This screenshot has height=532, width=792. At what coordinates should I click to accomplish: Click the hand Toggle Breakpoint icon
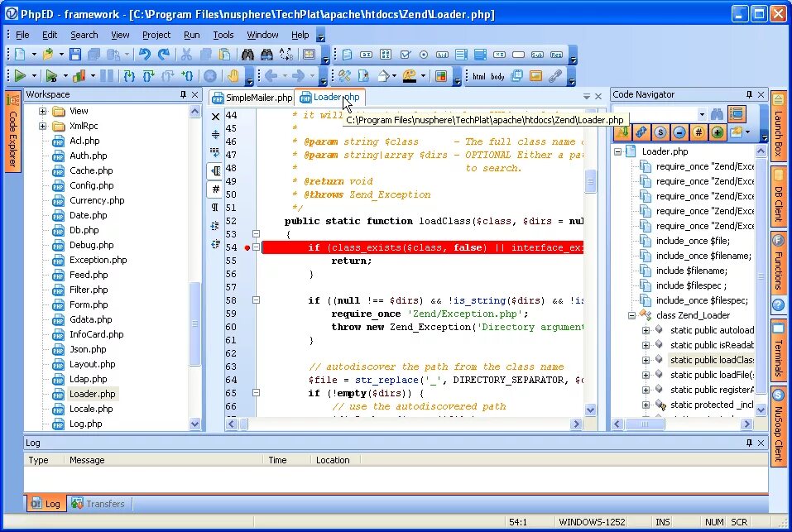point(233,76)
